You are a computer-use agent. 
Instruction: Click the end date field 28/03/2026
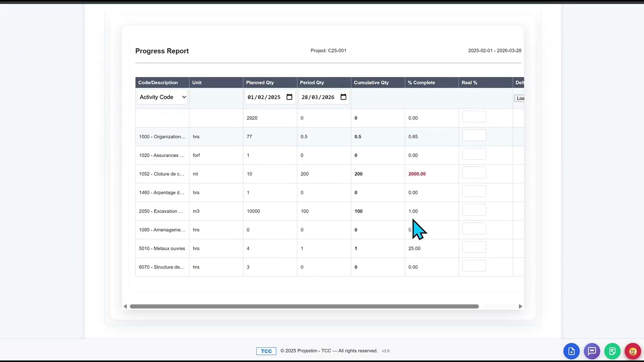[x=324, y=97]
